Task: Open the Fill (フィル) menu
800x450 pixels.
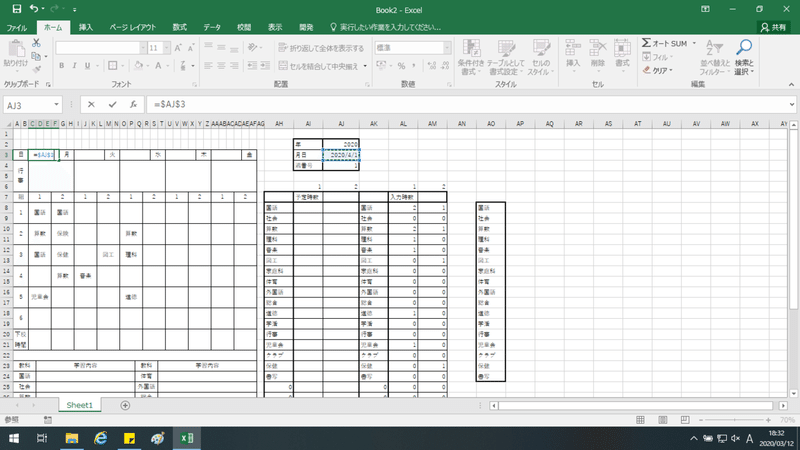Action: [x=658, y=57]
